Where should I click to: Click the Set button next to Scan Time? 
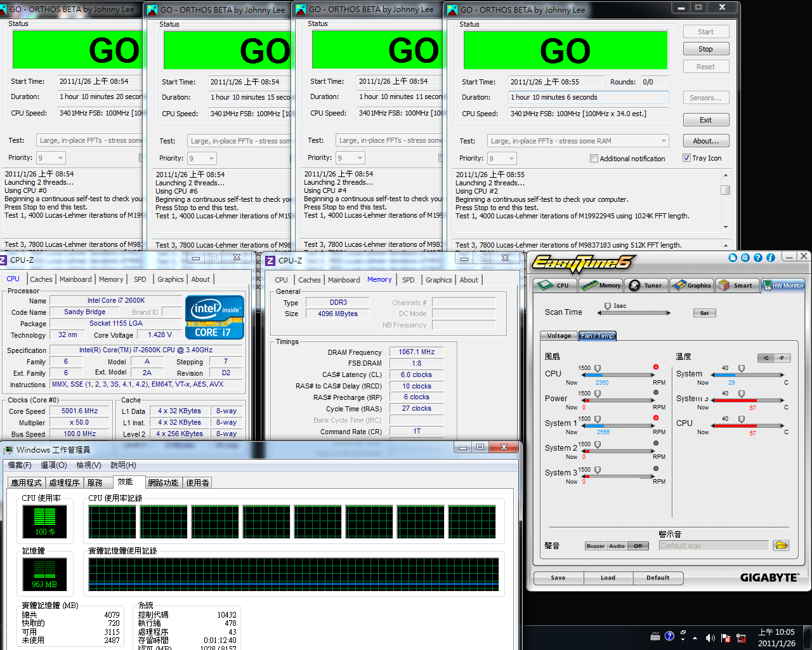704,313
